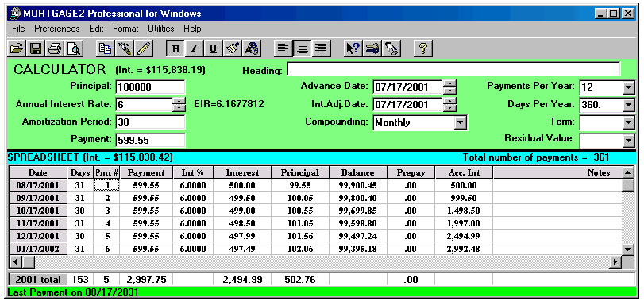Click the vertical scrollbar down arrow

[628, 249]
